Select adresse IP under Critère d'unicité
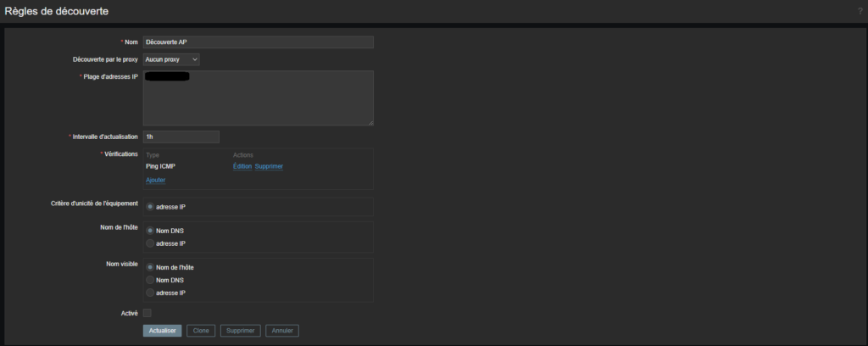Viewport: 868px width, 346px height. (151, 207)
